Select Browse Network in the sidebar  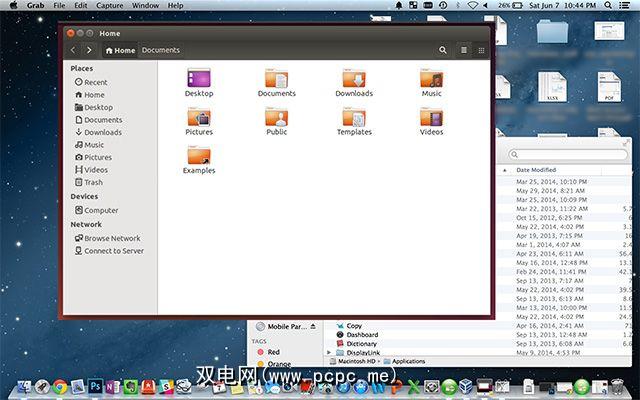[112, 238]
